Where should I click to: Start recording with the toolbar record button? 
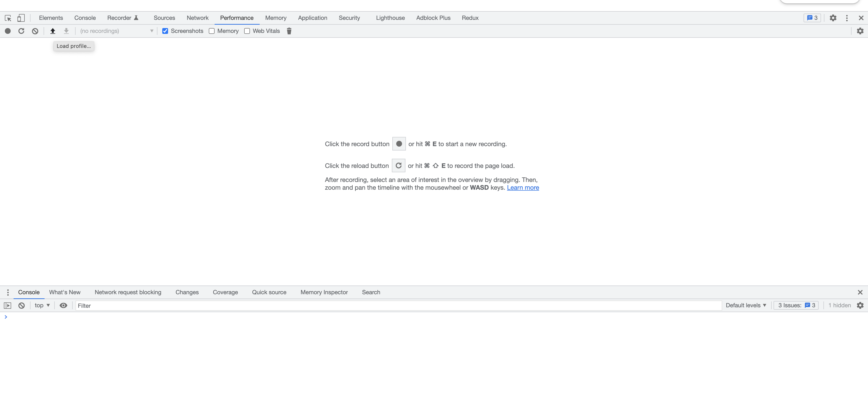click(8, 31)
